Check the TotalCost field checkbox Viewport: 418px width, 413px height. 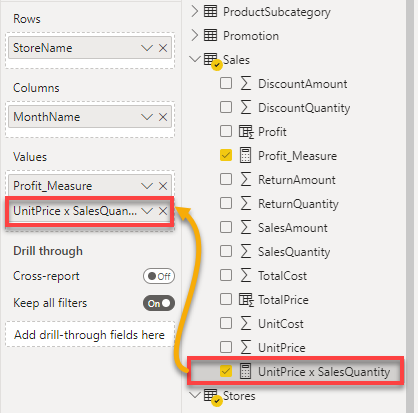tap(226, 275)
